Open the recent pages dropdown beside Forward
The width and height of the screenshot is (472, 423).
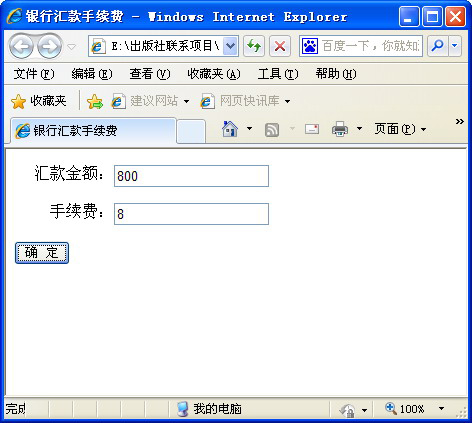71,47
